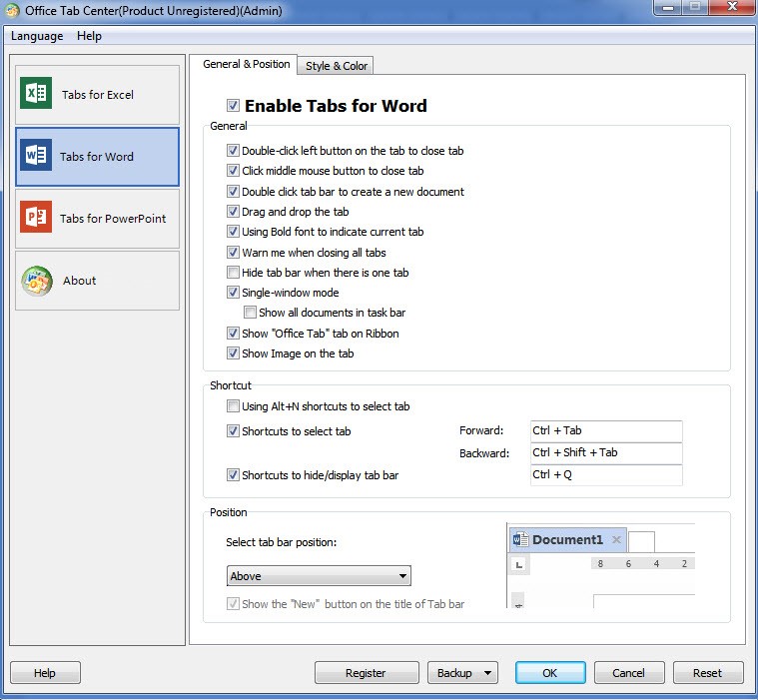Open the Backup button dropdown arrow
The image size is (758, 700).
pyautogui.click(x=487, y=673)
